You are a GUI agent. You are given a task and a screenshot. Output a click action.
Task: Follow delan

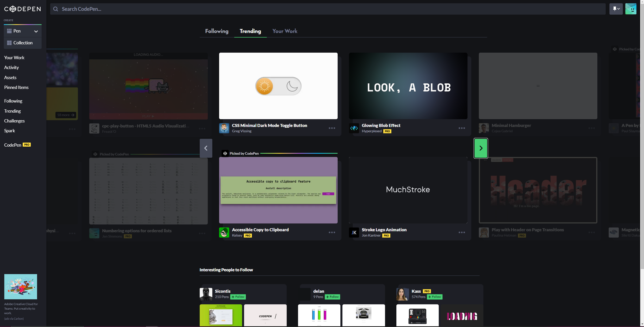click(332, 297)
